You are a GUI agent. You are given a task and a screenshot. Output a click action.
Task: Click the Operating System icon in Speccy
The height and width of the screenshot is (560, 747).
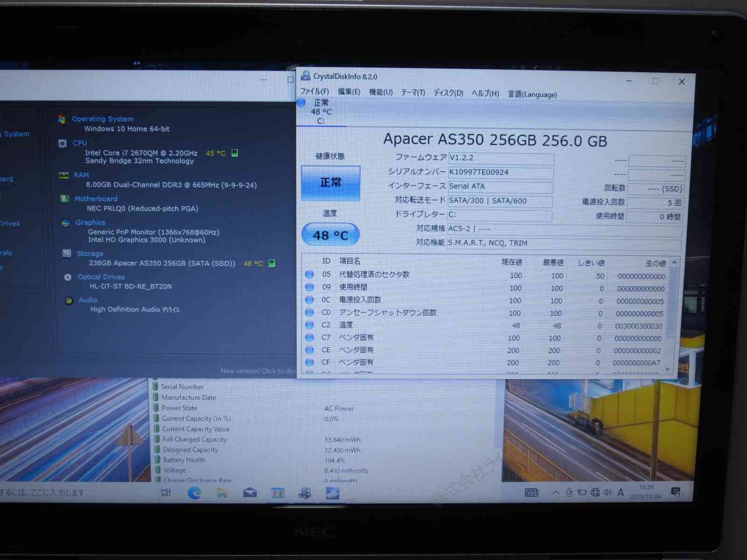61,119
